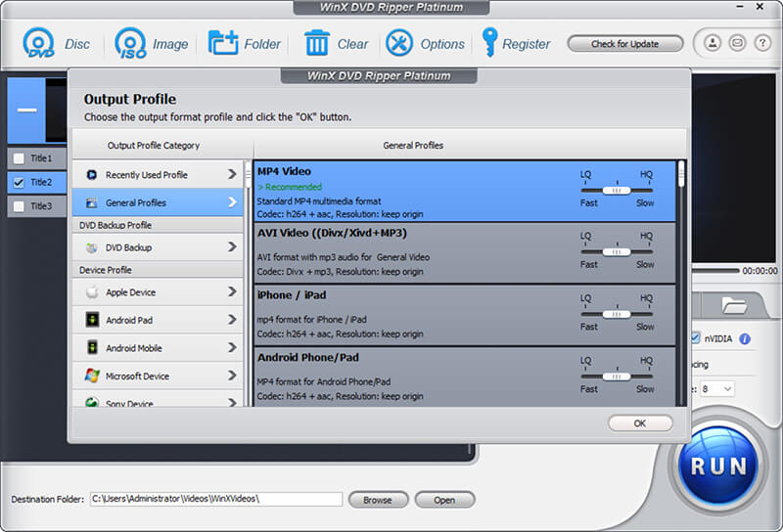Expand General Profiles chevron
Viewport: 783px width, 532px height.
click(x=232, y=202)
